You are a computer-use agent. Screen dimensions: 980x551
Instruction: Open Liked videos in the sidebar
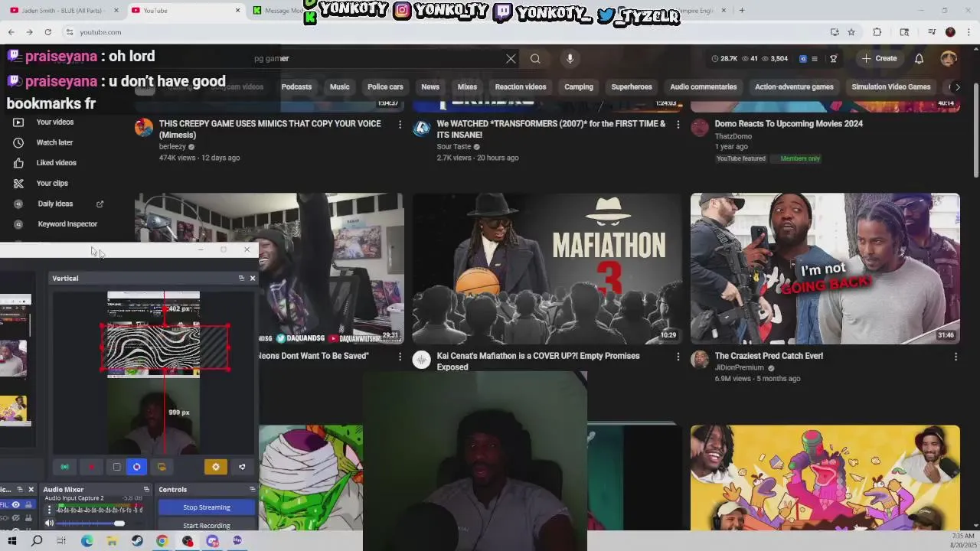55,163
